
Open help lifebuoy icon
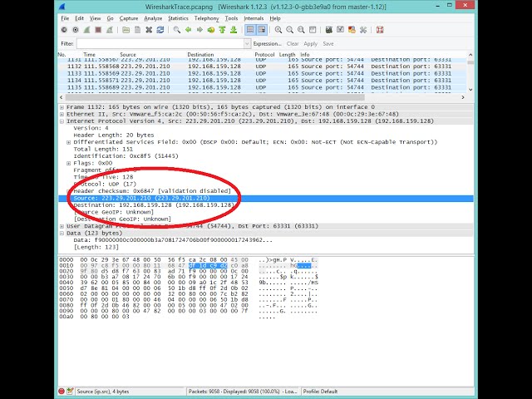(x=380, y=30)
